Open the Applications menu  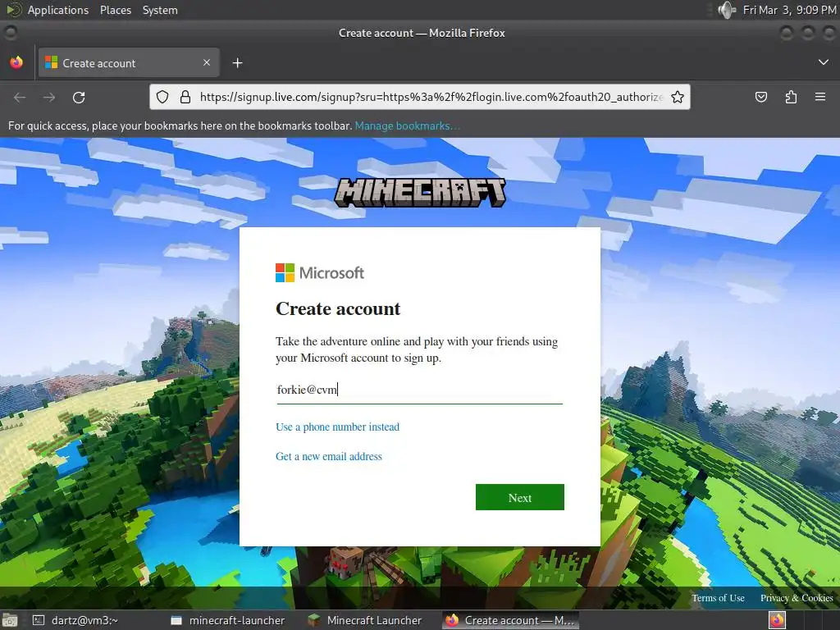(58, 10)
